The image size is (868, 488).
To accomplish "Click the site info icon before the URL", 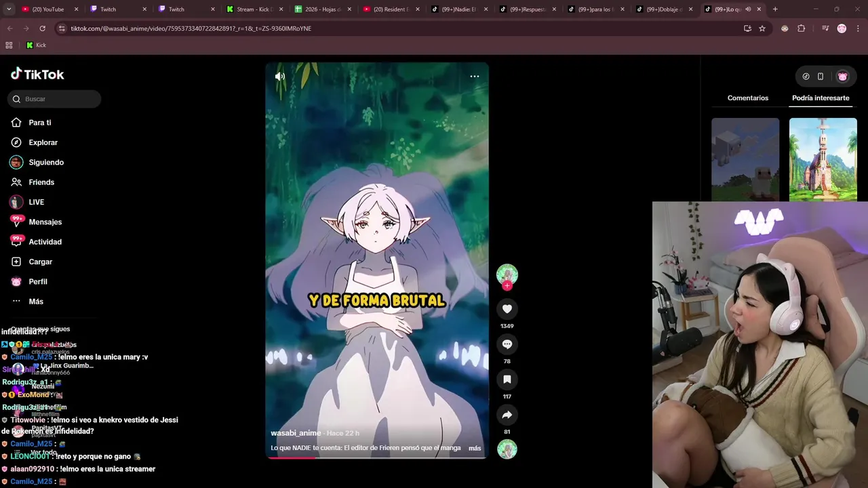I will click(x=62, y=28).
